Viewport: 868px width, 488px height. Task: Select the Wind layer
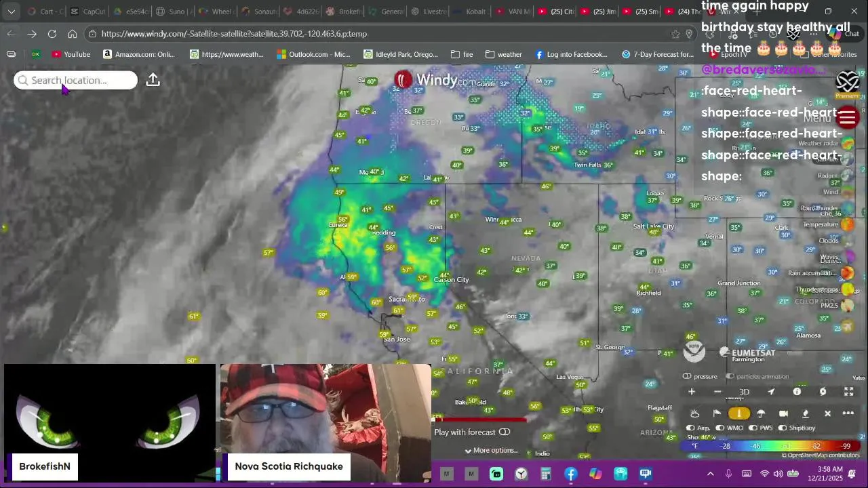point(848,192)
